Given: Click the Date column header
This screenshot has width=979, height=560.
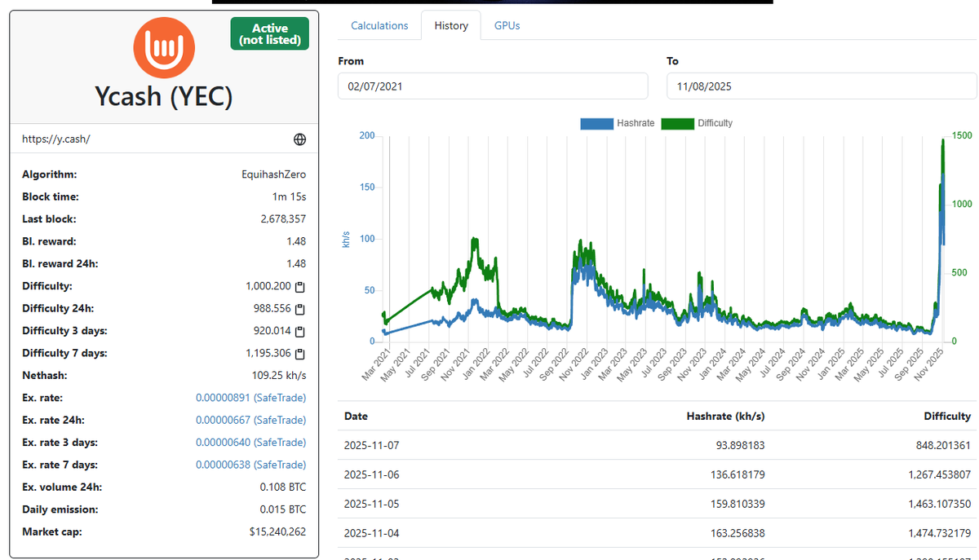Looking at the screenshot, I should (x=356, y=416).
